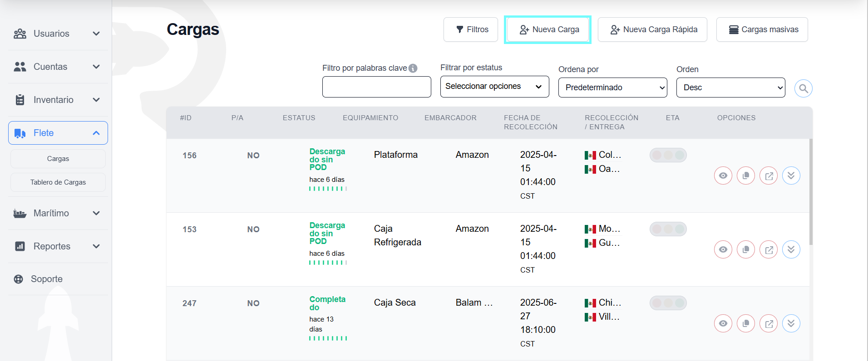
Task: Expand load 247 row with double-chevron icon
Action: [791, 323]
